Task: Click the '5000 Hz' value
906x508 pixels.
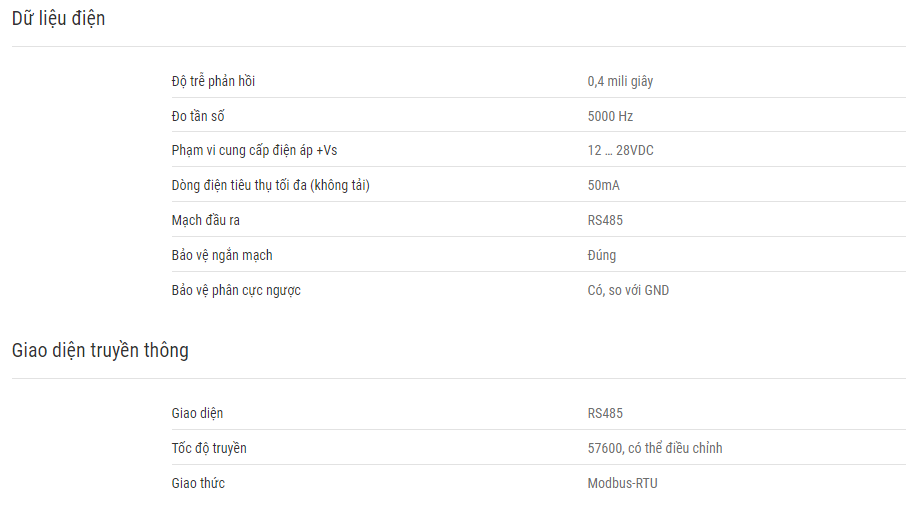Action: click(x=610, y=116)
